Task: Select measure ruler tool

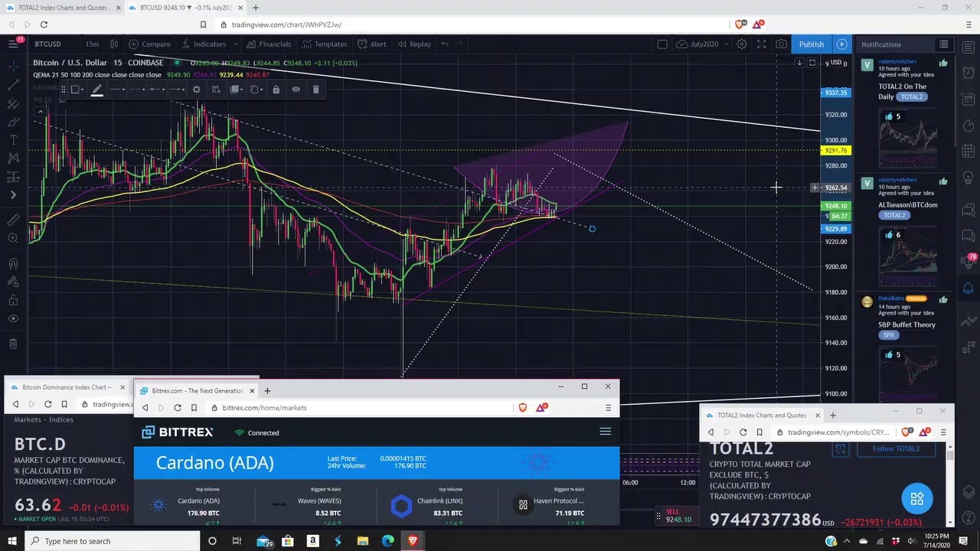Action: coord(13,220)
